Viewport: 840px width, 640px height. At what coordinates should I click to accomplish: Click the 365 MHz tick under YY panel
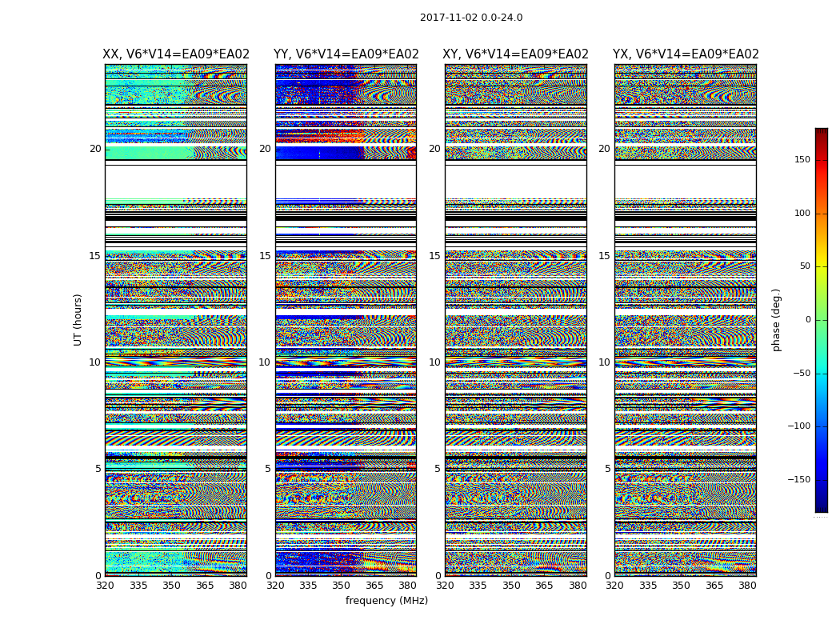374,586
